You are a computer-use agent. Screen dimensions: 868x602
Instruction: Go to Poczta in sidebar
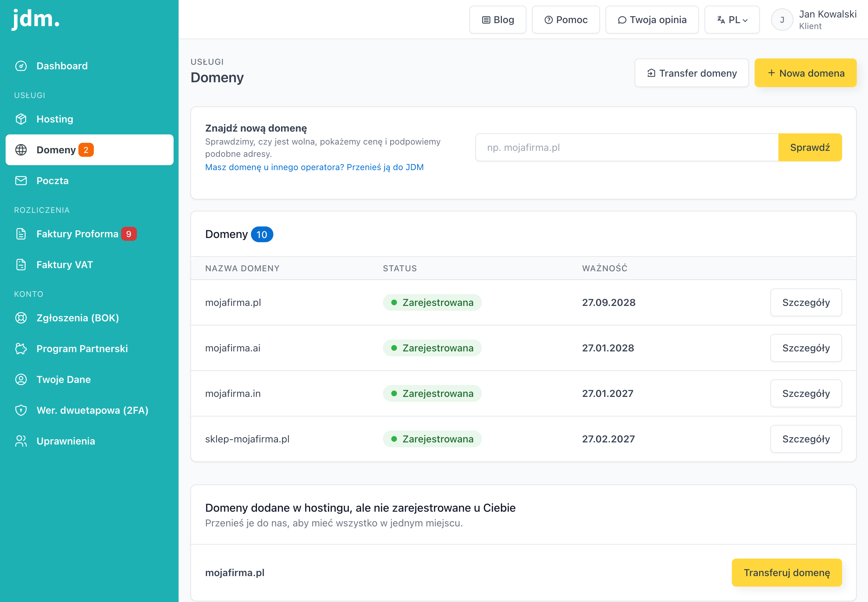point(89,181)
